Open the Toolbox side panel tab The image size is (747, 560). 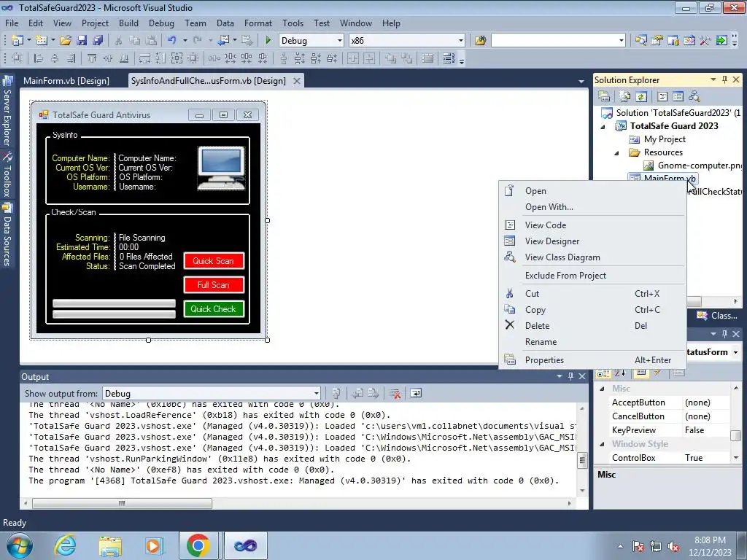coord(7,175)
